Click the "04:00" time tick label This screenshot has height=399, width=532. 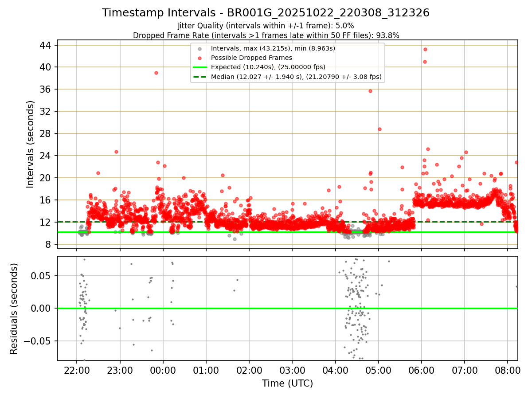tap(335, 370)
